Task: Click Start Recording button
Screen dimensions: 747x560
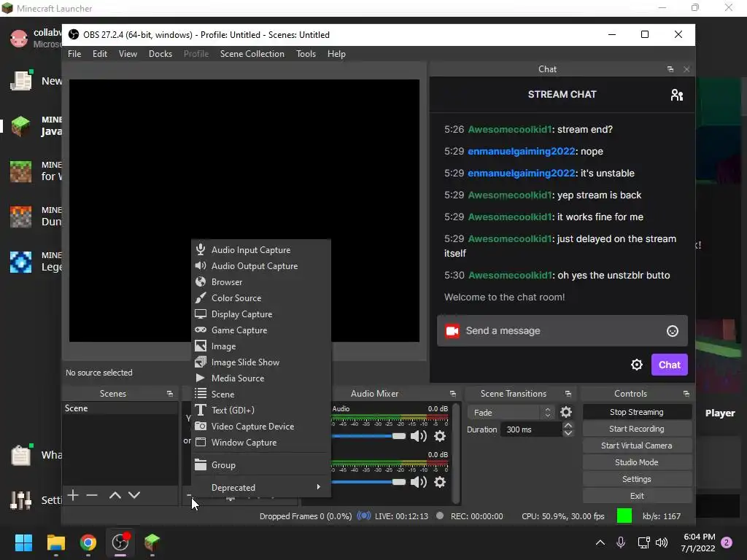Action: click(x=636, y=429)
